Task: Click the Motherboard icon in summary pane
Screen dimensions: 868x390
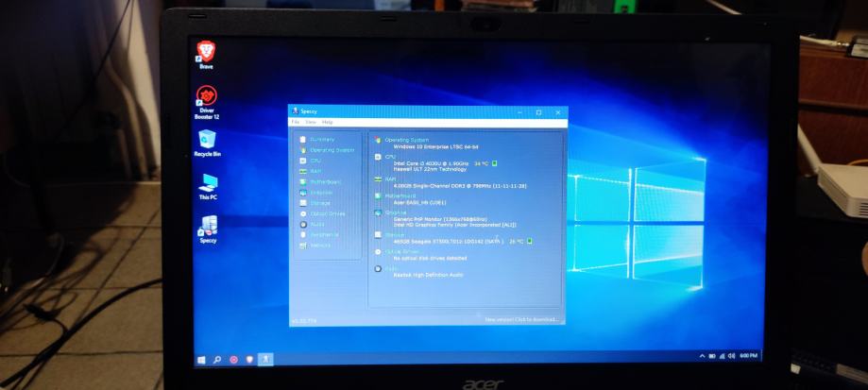Action: 378,195
